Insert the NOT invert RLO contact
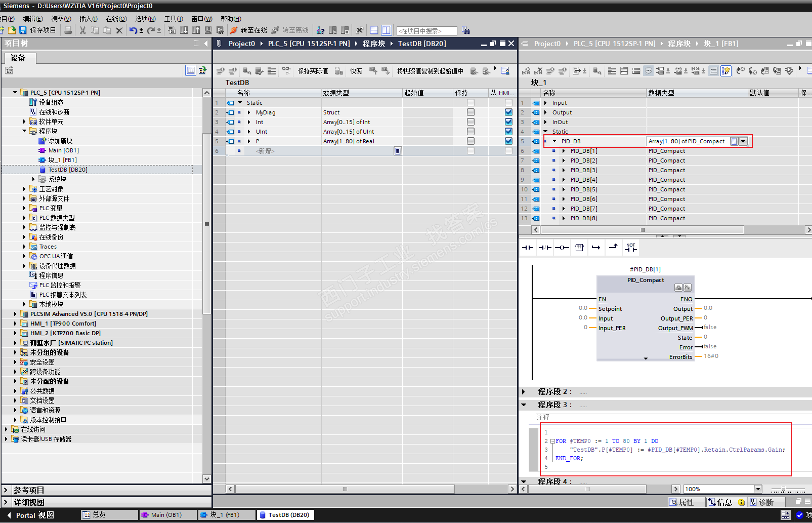This screenshot has height=523, width=812. point(631,248)
